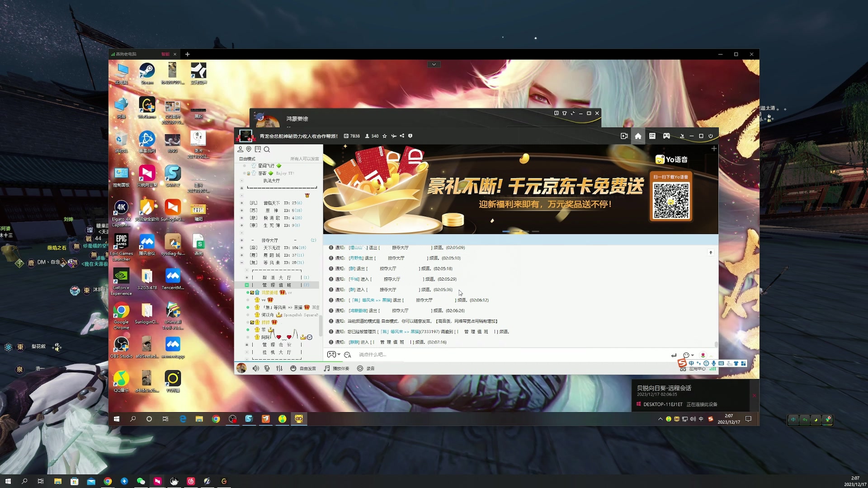Open the magnifier search icon above member list
The width and height of the screenshot is (868, 488).
point(267,149)
